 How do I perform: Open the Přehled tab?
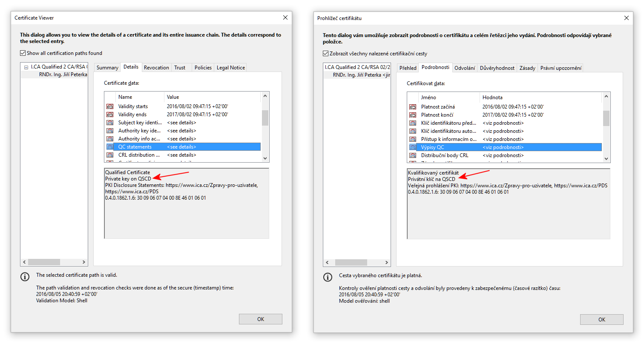[x=408, y=68]
